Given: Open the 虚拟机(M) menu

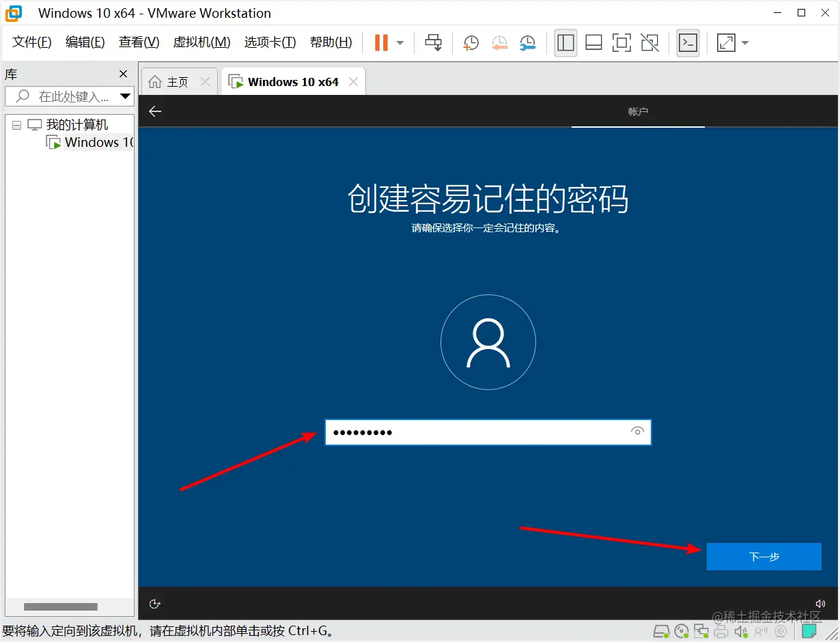Looking at the screenshot, I should pyautogui.click(x=201, y=42).
